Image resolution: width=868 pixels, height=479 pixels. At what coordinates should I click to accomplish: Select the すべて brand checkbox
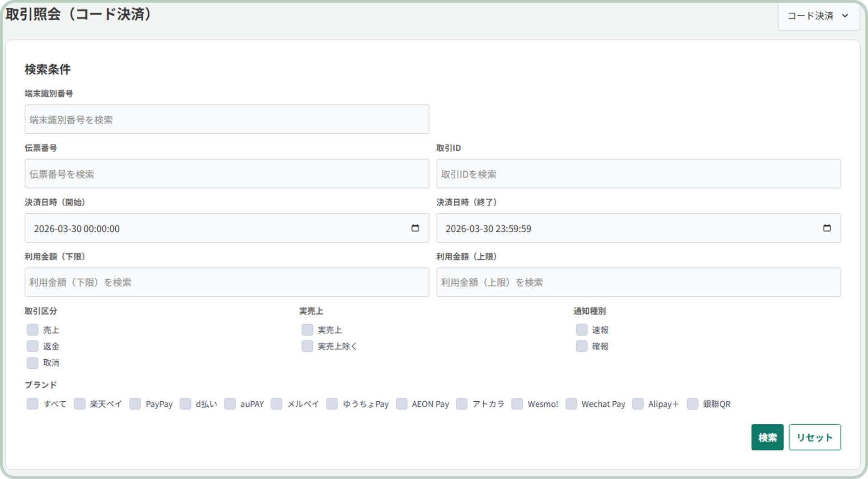pyautogui.click(x=33, y=404)
